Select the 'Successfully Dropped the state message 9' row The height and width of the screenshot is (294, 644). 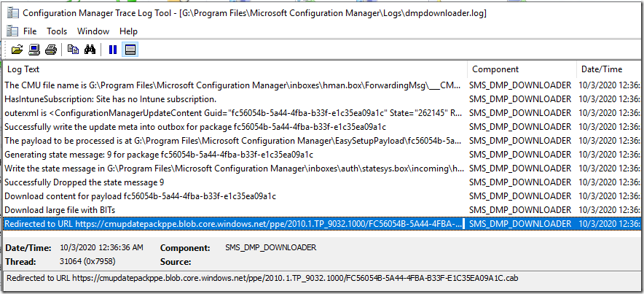85,182
